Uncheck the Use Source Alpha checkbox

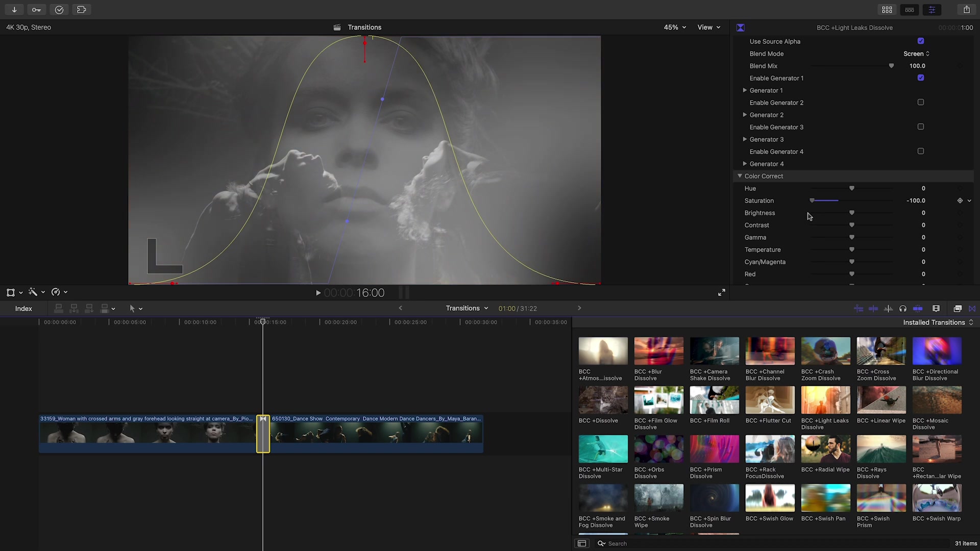click(920, 41)
